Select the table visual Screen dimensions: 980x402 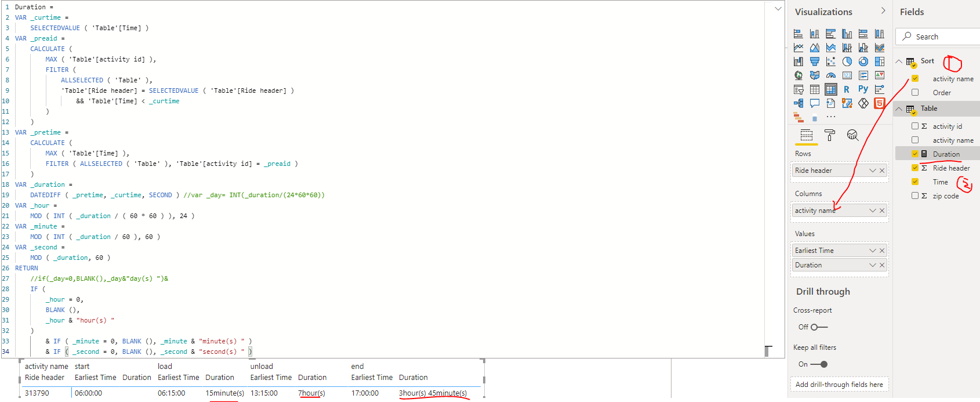coord(815,89)
